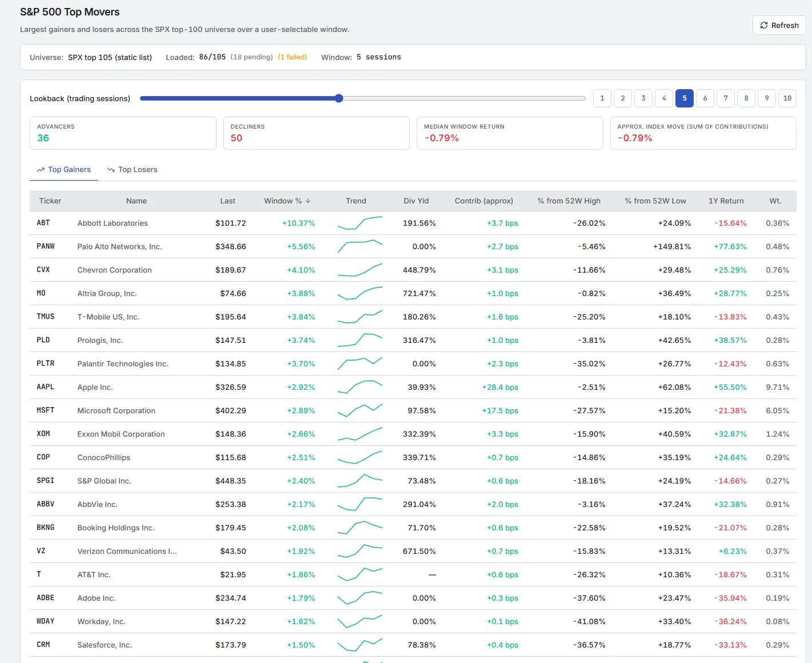Click the unfilled part of lookback slider

coord(464,98)
